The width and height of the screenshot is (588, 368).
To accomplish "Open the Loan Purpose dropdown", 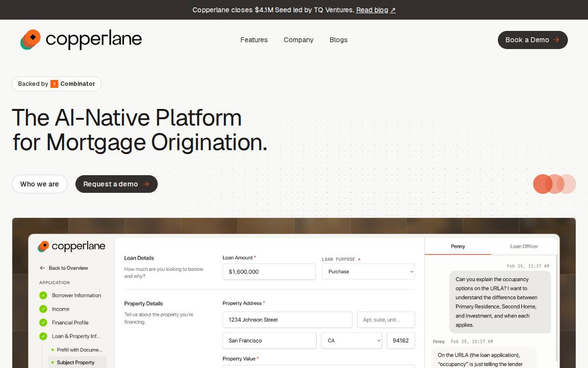I will pos(368,271).
